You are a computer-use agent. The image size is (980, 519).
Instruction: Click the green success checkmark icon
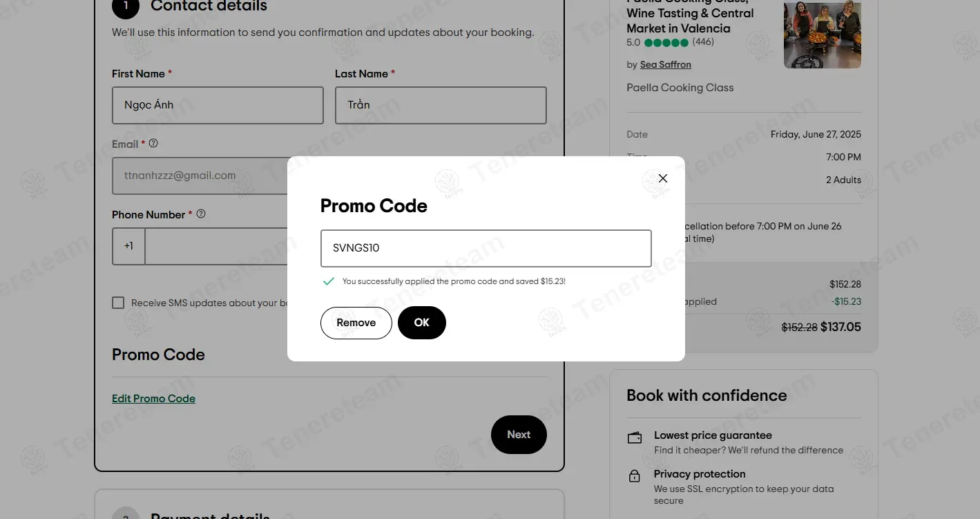click(x=329, y=281)
